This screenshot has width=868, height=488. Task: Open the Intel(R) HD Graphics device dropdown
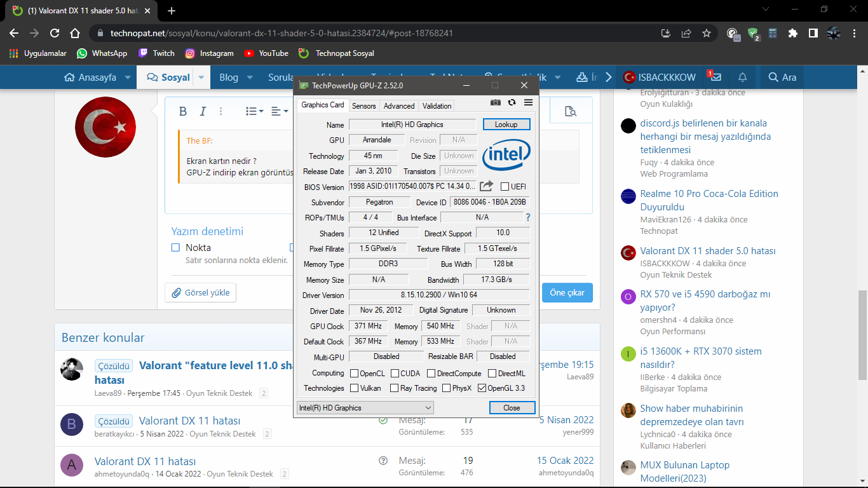365,408
